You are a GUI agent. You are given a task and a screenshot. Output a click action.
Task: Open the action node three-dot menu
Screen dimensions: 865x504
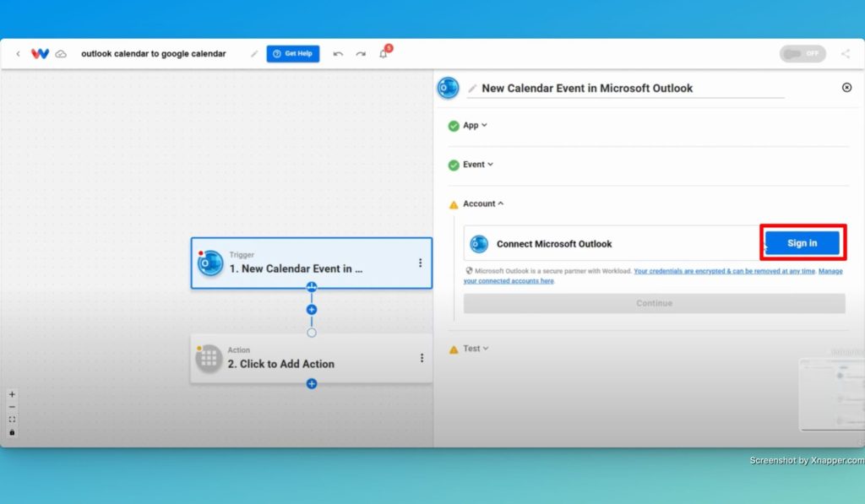tap(422, 358)
